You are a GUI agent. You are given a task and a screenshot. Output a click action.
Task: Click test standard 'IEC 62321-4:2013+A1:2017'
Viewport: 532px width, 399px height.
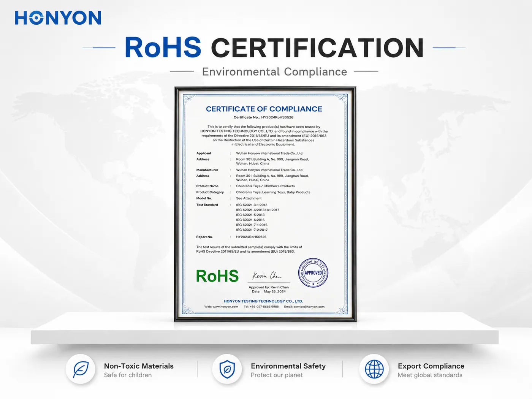[258, 210]
